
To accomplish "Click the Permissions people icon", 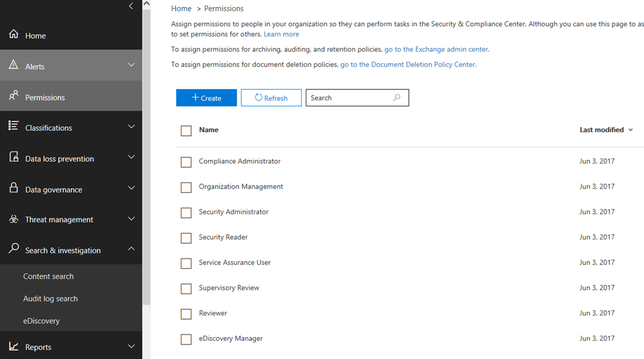I will [13, 96].
